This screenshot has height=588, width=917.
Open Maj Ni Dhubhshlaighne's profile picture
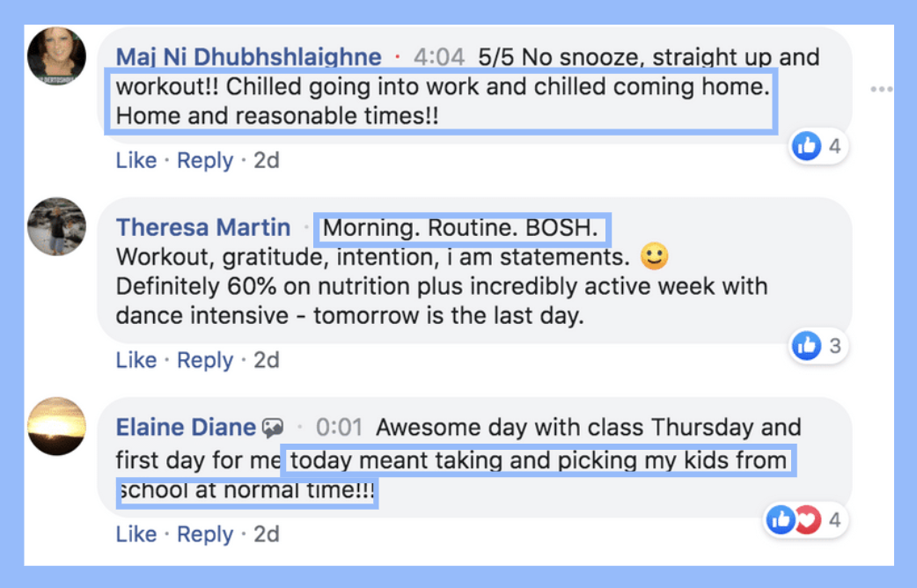[56, 56]
